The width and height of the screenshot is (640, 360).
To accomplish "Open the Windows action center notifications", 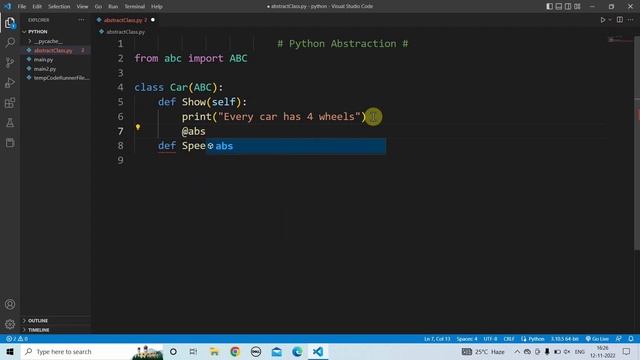I will 627,351.
